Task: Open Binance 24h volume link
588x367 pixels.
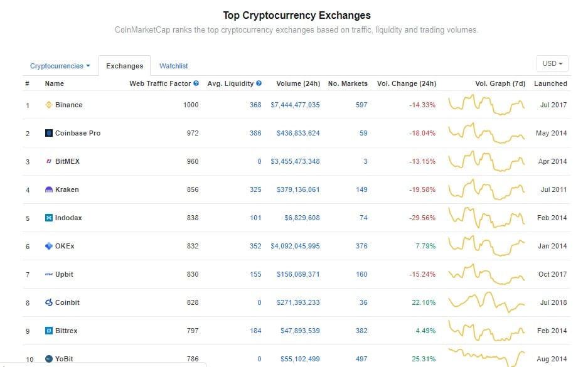Action: pyautogui.click(x=295, y=105)
